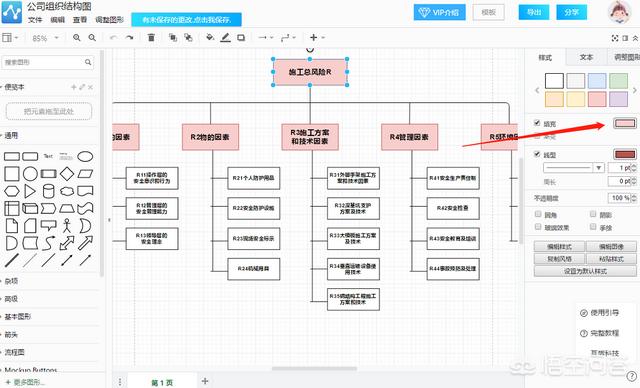Click the 分享 share button
The image size is (640, 388).
[571, 12]
